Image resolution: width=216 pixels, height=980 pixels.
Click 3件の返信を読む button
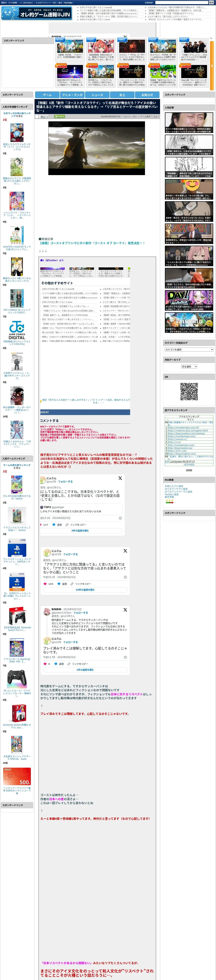tap(80, 530)
